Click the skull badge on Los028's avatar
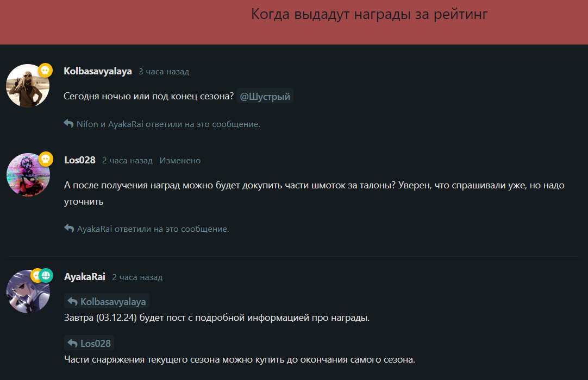The height and width of the screenshot is (380, 588). (46, 159)
